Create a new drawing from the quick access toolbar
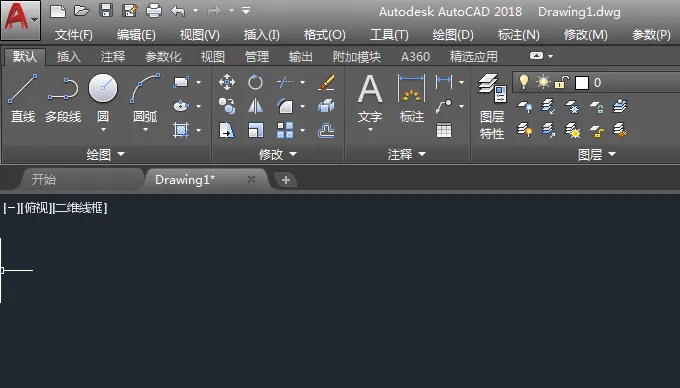This screenshot has height=388, width=680. (x=58, y=10)
